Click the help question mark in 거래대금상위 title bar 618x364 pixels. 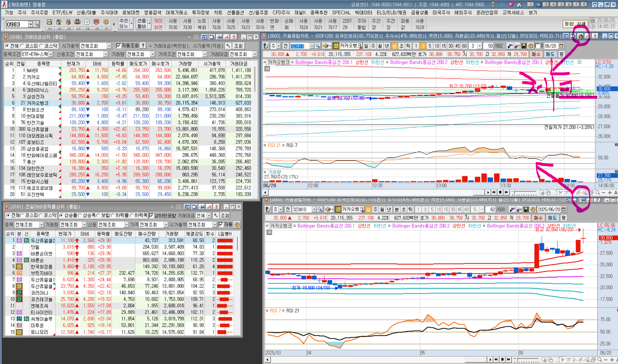click(234, 37)
